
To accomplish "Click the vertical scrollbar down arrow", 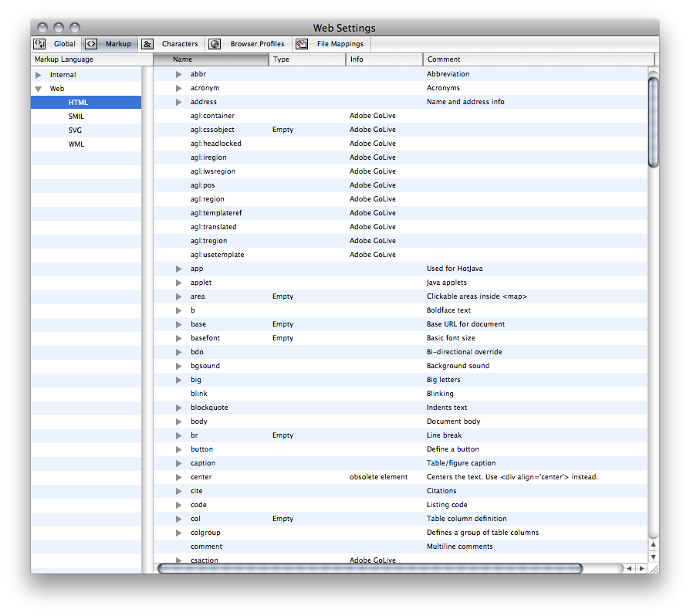I will 653,557.
